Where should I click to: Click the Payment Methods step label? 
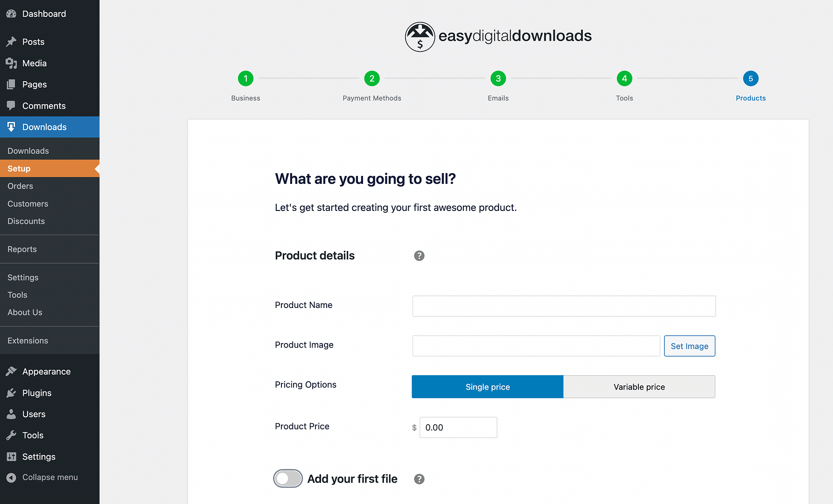372,98
